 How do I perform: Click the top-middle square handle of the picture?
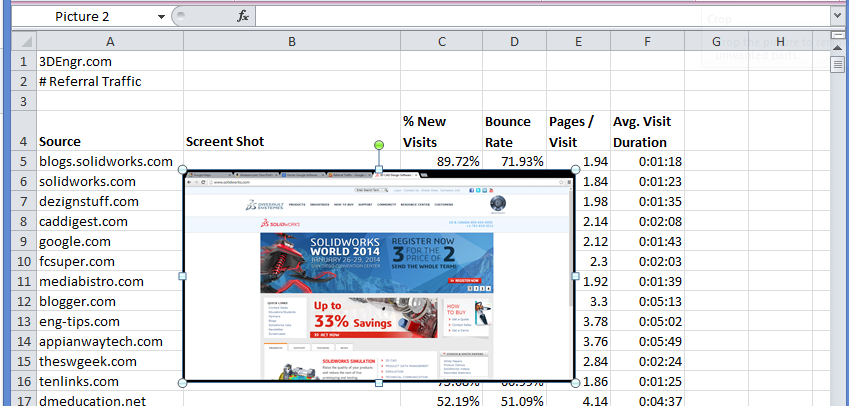(x=379, y=169)
